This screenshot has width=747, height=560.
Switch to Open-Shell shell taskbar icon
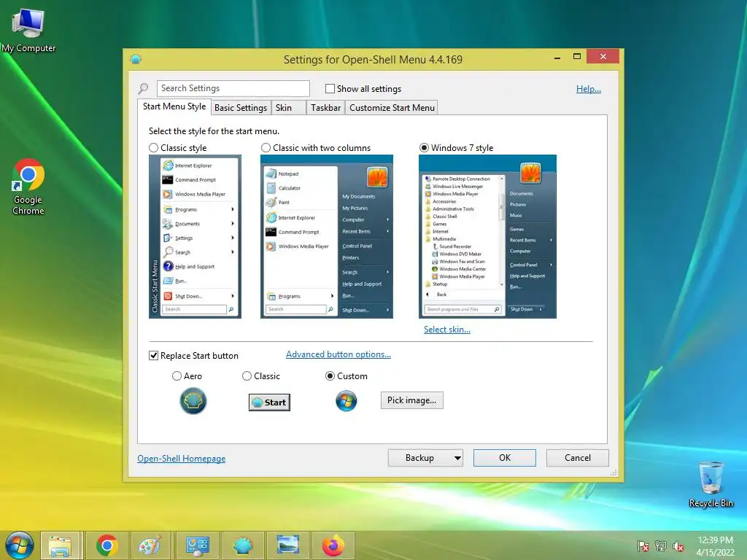click(242, 545)
